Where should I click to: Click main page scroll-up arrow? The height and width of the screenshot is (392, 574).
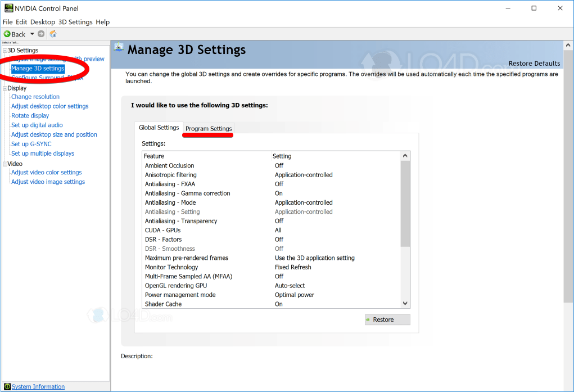pos(568,46)
